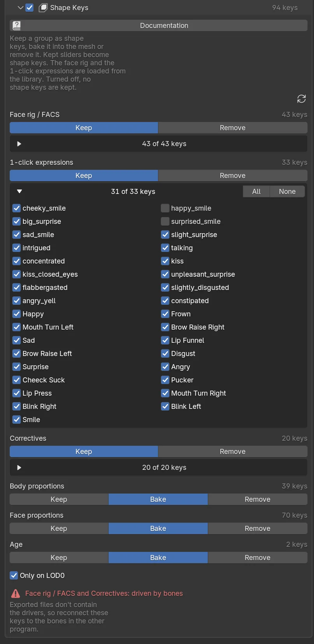Click the All button for expressions
This screenshot has width=314, height=644.
(x=256, y=192)
